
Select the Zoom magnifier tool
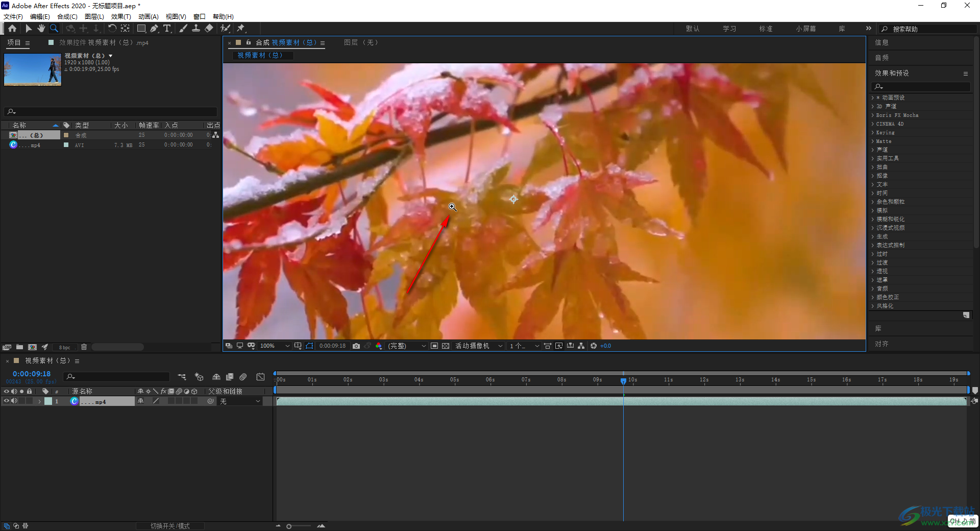54,29
